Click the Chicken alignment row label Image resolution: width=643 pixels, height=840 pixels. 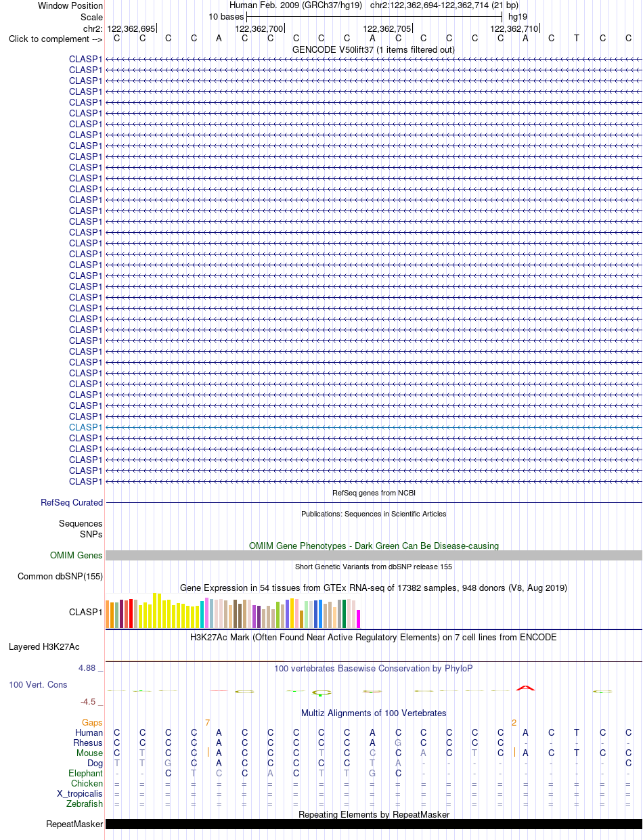pyautogui.click(x=87, y=784)
